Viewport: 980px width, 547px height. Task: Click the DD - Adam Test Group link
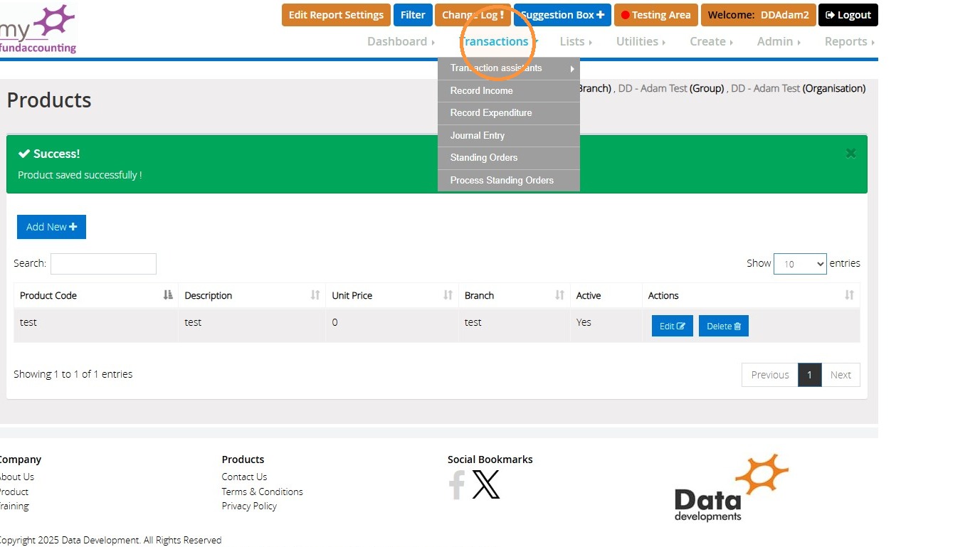(x=653, y=88)
